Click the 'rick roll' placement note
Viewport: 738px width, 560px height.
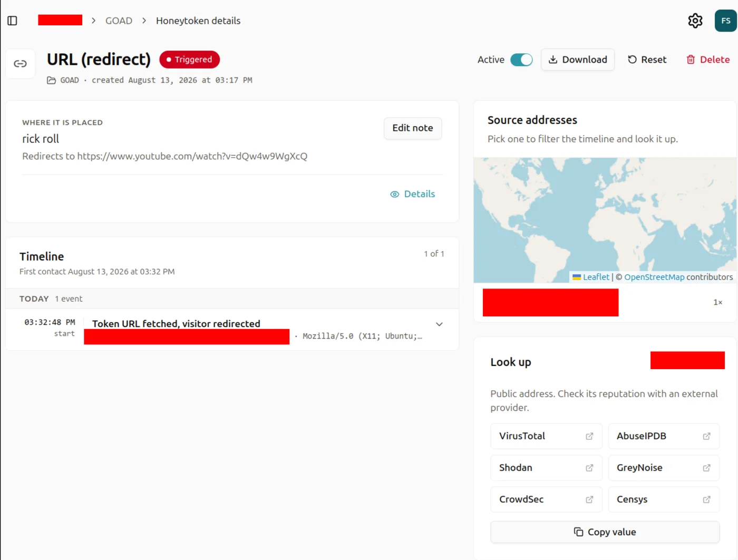coord(41,139)
